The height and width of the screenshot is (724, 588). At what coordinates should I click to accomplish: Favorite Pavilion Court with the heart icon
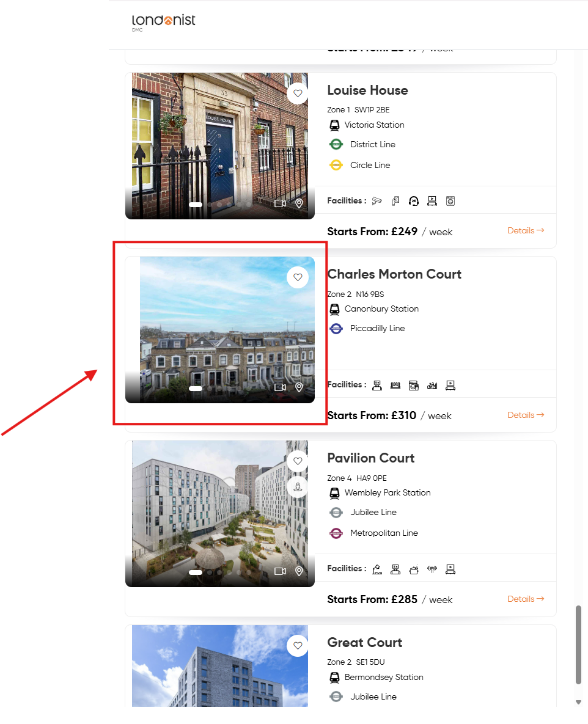click(298, 461)
